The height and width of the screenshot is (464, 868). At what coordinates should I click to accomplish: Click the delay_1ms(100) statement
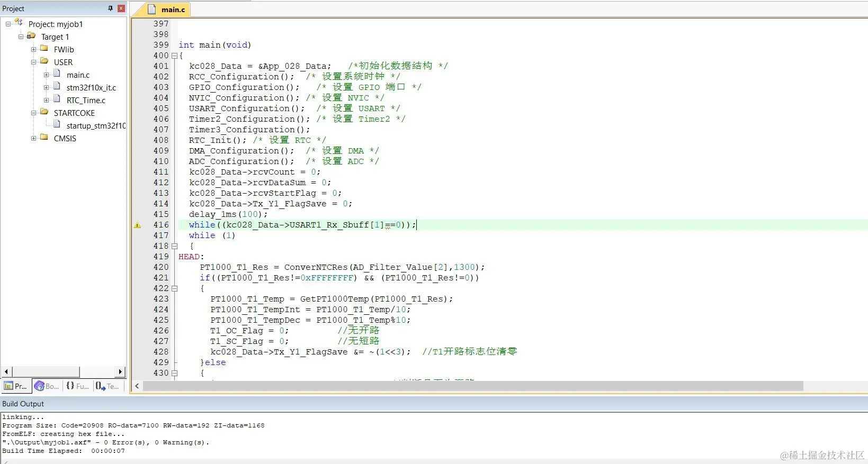point(228,214)
